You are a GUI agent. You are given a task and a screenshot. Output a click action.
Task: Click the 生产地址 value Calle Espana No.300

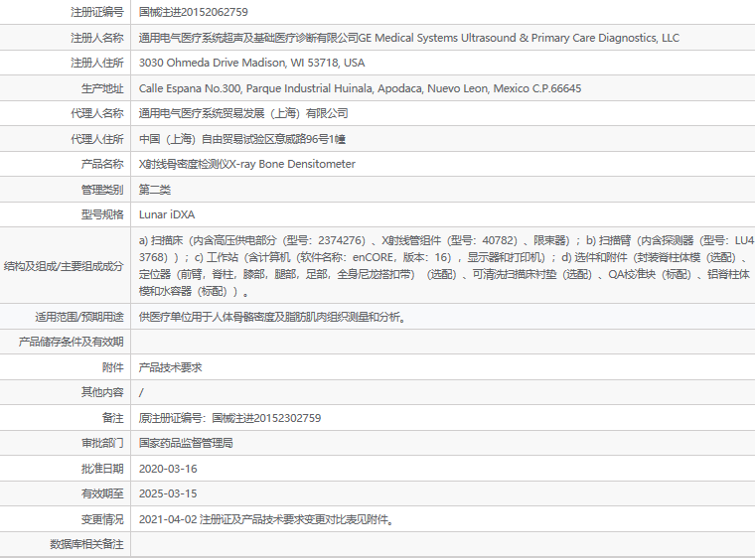(360, 88)
